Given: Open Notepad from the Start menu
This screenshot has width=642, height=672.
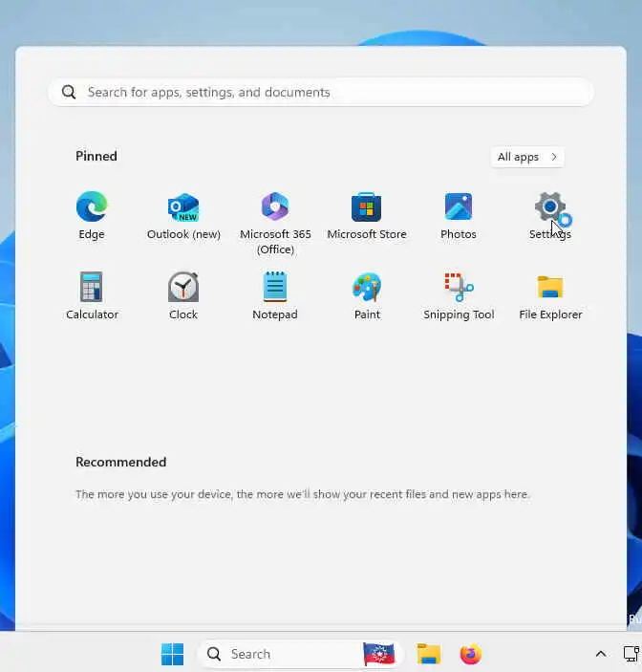Looking at the screenshot, I should (x=275, y=295).
